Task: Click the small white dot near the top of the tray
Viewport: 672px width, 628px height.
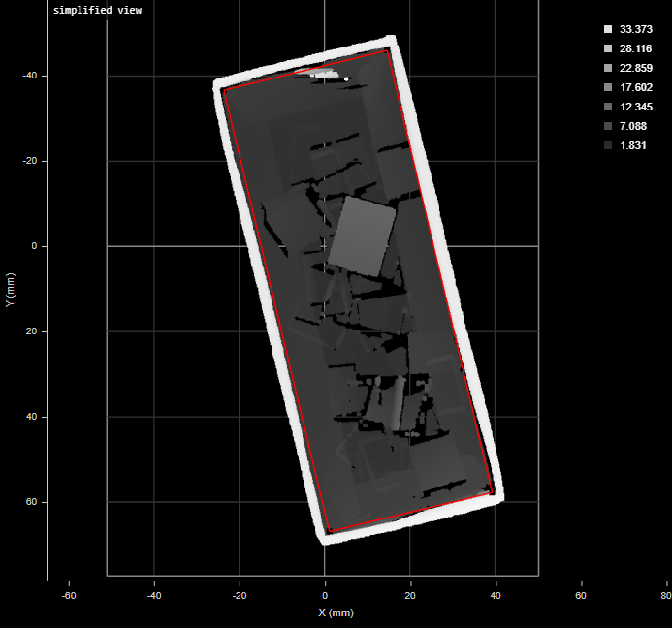Action: (346, 78)
